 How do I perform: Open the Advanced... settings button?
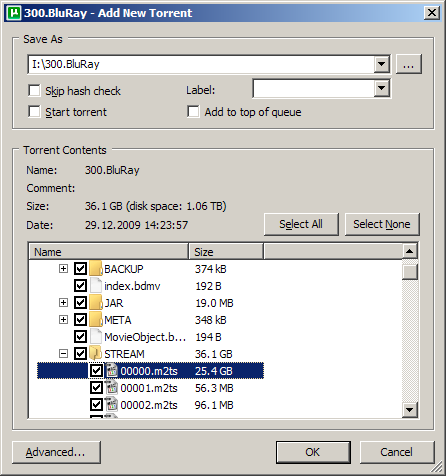(x=56, y=452)
